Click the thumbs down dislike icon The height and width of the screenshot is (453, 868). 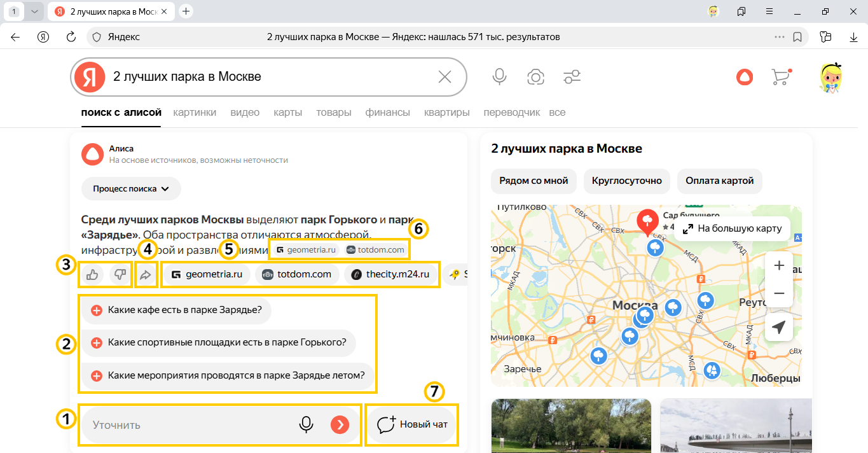120,275
